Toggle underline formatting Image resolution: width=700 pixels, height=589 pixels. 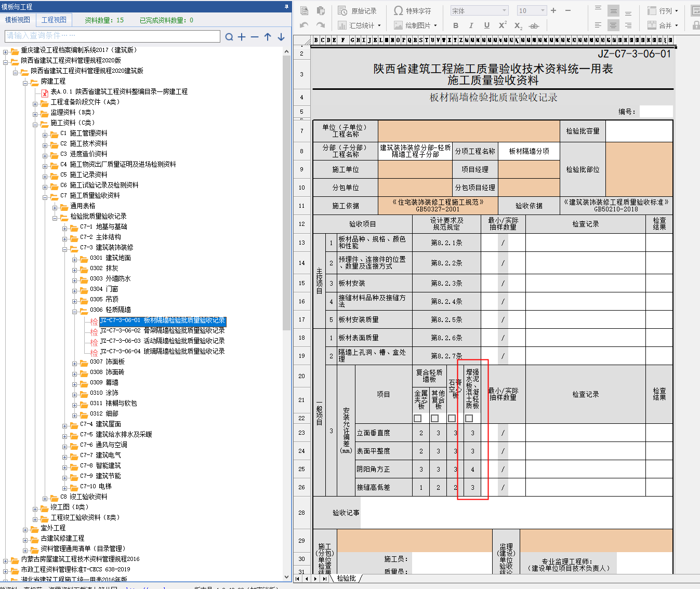(486, 25)
